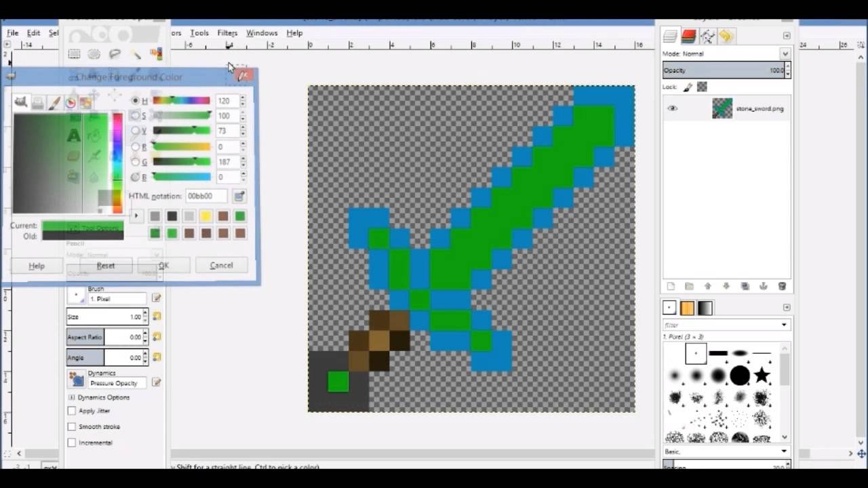Switch to the Brushes tab in lower dock
Image resolution: width=868 pixels, height=488 pixels.
669,308
